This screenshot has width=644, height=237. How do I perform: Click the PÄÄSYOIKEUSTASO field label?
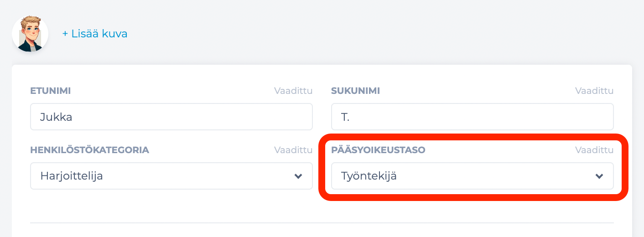[378, 150]
